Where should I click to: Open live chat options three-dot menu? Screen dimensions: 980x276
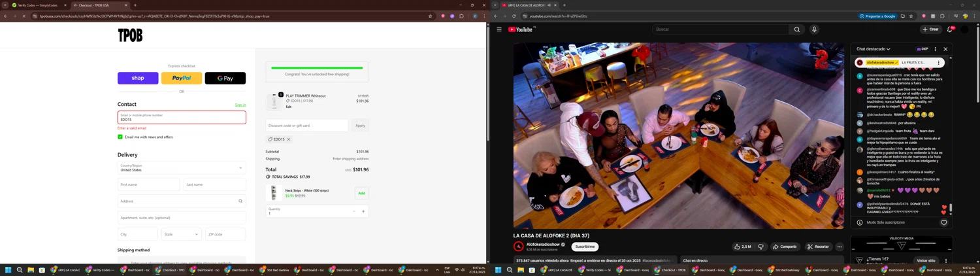pos(935,49)
